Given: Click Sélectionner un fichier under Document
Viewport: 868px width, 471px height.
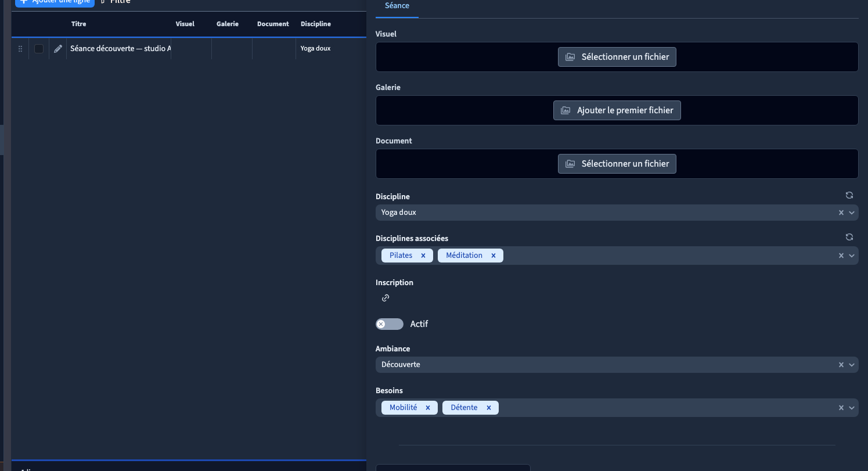Looking at the screenshot, I should [617, 164].
